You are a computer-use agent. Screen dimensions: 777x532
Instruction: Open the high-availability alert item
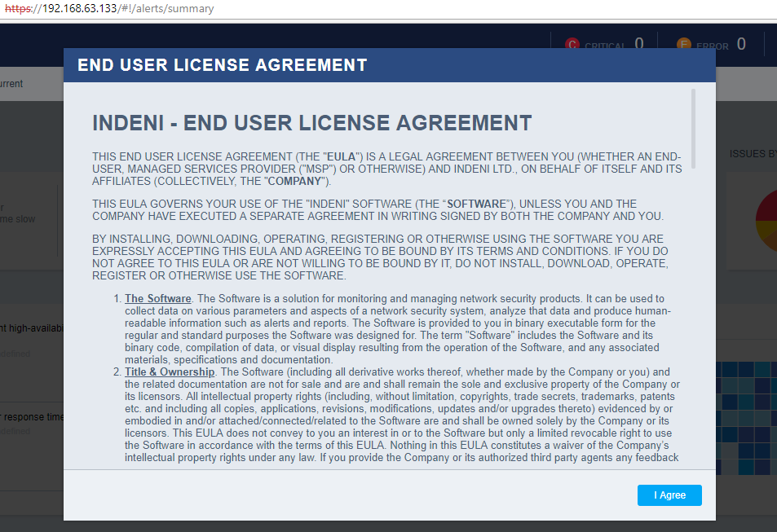pyautogui.click(x=31, y=328)
